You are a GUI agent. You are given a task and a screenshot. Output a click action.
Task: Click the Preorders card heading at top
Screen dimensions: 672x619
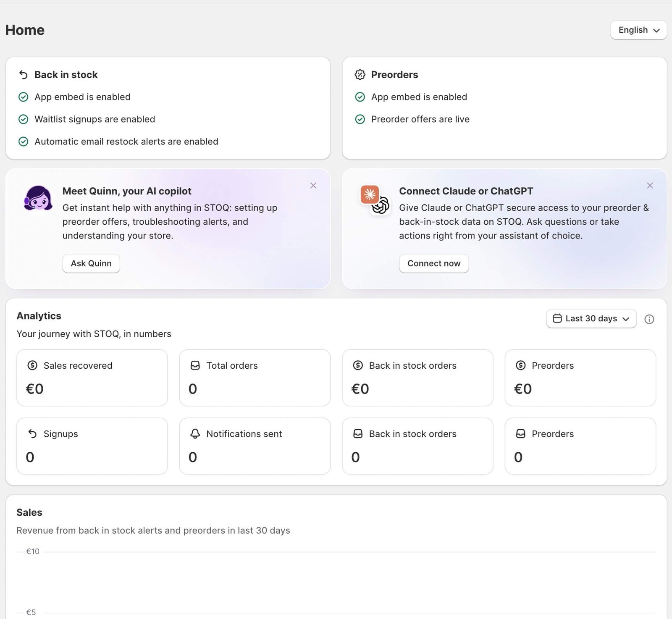(395, 75)
